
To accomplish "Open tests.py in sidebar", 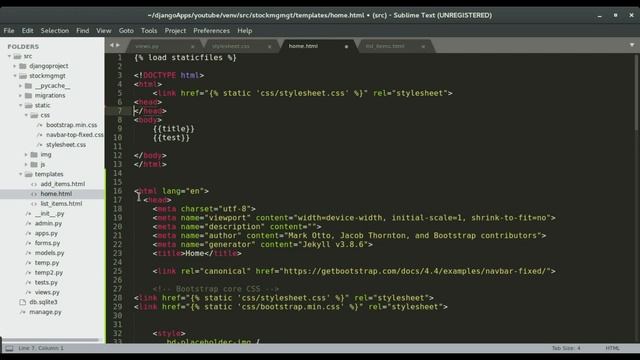I will 46,282.
